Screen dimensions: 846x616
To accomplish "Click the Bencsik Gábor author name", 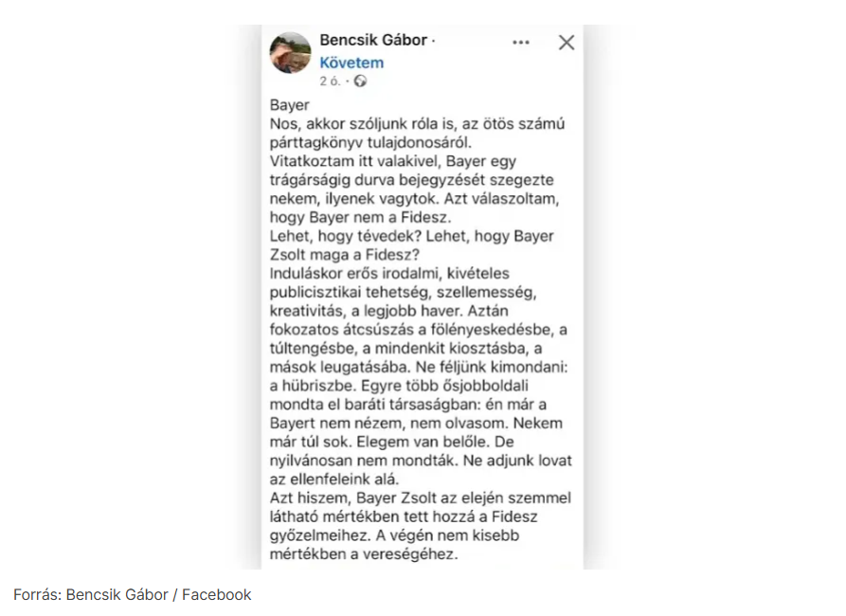I will click(x=374, y=41).
